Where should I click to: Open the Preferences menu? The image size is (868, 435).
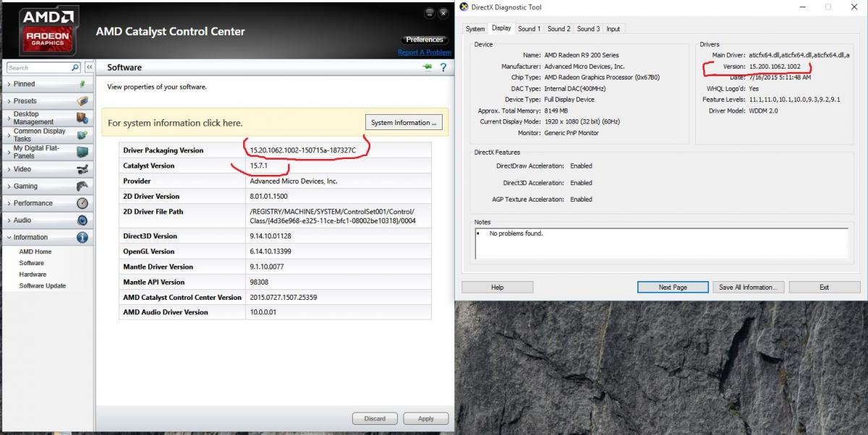[x=425, y=40]
